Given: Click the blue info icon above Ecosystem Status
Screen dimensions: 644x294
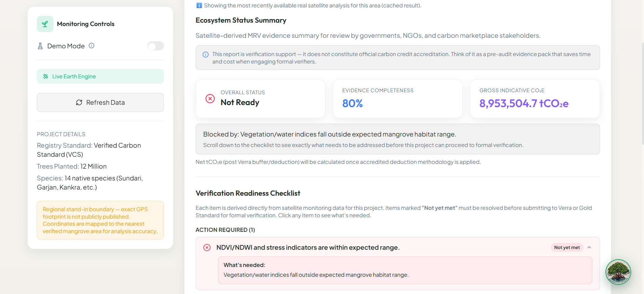Looking at the screenshot, I should pyautogui.click(x=199, y=5).
